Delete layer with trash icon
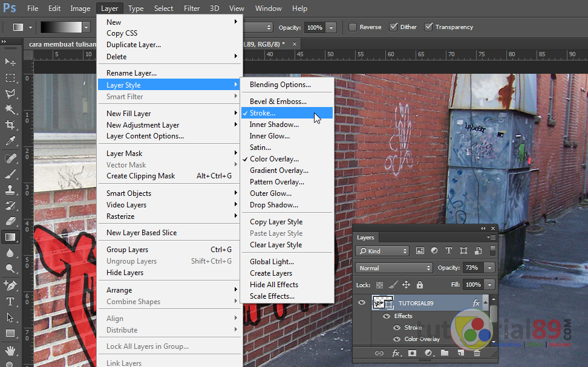Image resolution: width=588 pixels, height=367 pixels. 477,353
